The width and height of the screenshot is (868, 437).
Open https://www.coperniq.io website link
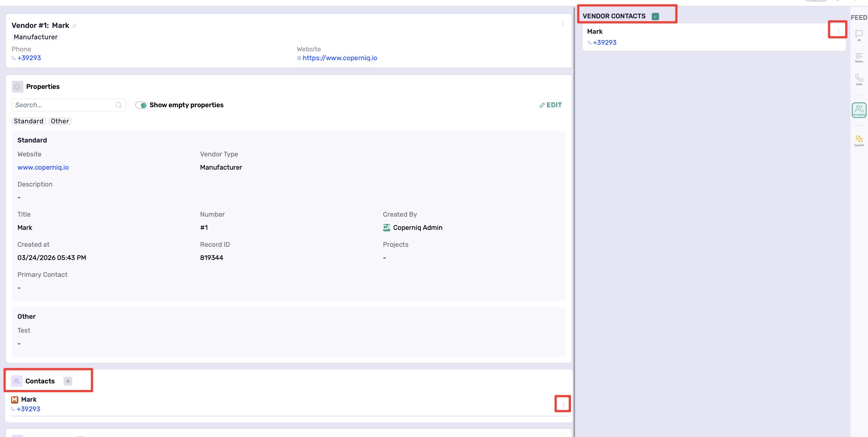click(x=340, y=58)
